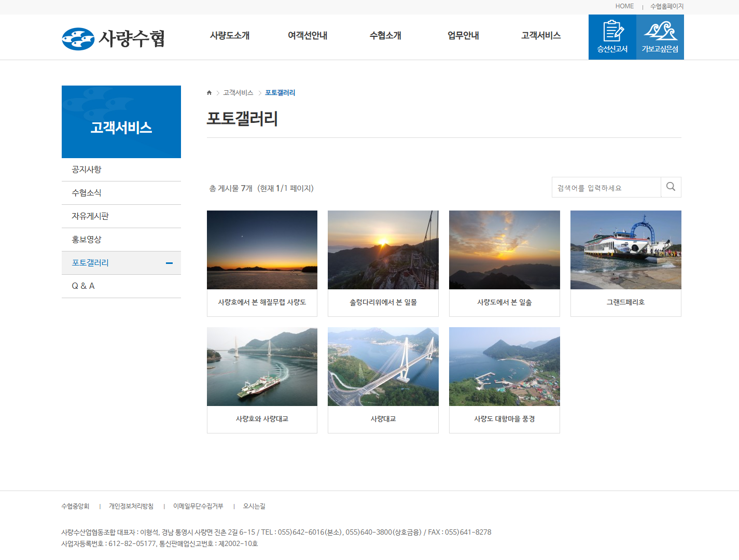
Task: Open the 이메일무단수집거부 footer link
Action: pyautogui.click(x=198, y=506)
